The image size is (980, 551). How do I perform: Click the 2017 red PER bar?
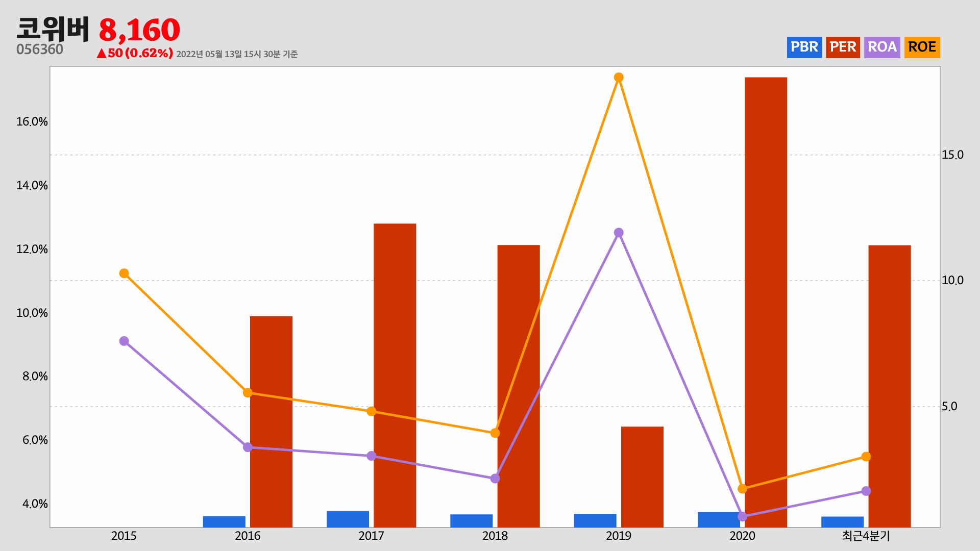(x=395, y=375)
